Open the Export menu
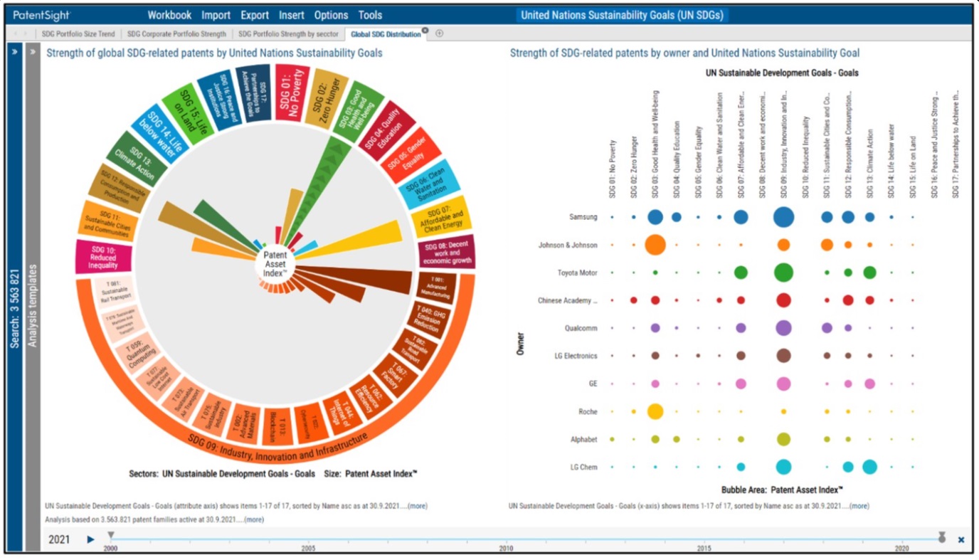 coord(255,15)
